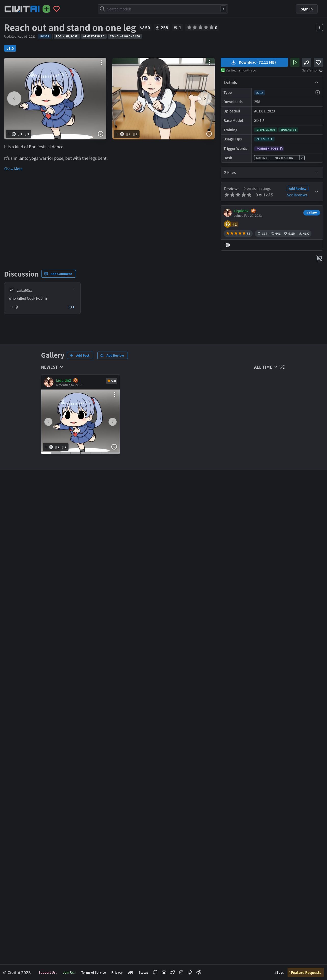Show SafeTensor info icon
This screenshot has width=327, height=980.
[321, 70]
